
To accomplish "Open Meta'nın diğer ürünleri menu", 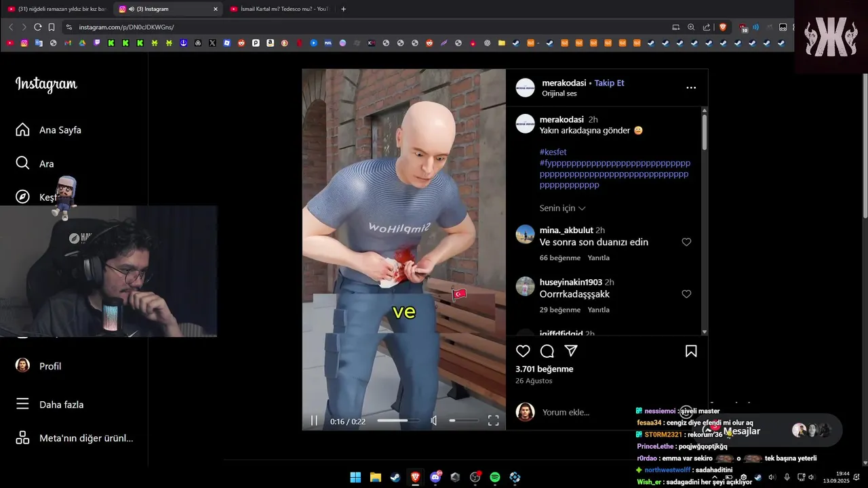I will 75,438.
